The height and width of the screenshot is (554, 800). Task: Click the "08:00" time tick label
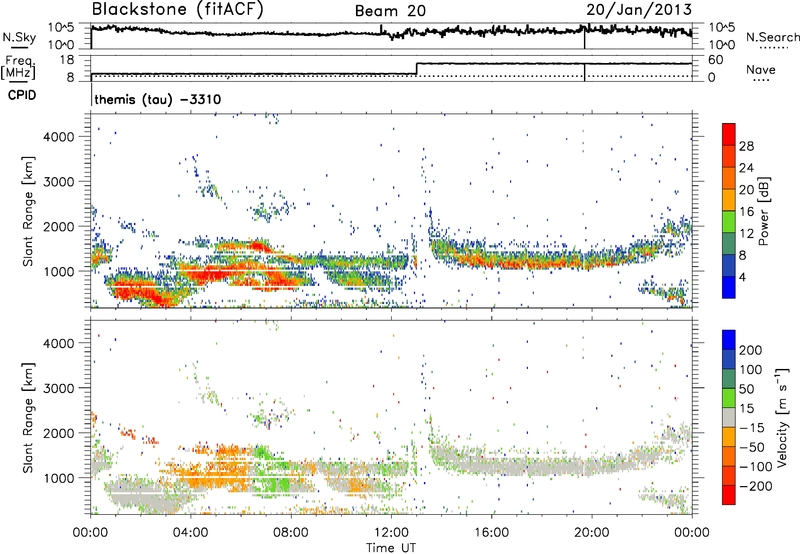[291, 533]
